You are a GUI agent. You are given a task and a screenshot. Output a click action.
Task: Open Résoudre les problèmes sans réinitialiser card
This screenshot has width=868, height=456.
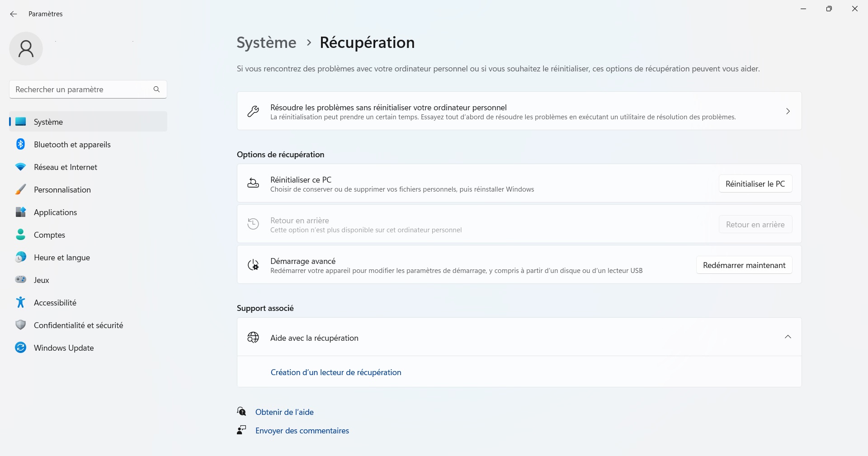pyautogui.click(x=519, y=111)
